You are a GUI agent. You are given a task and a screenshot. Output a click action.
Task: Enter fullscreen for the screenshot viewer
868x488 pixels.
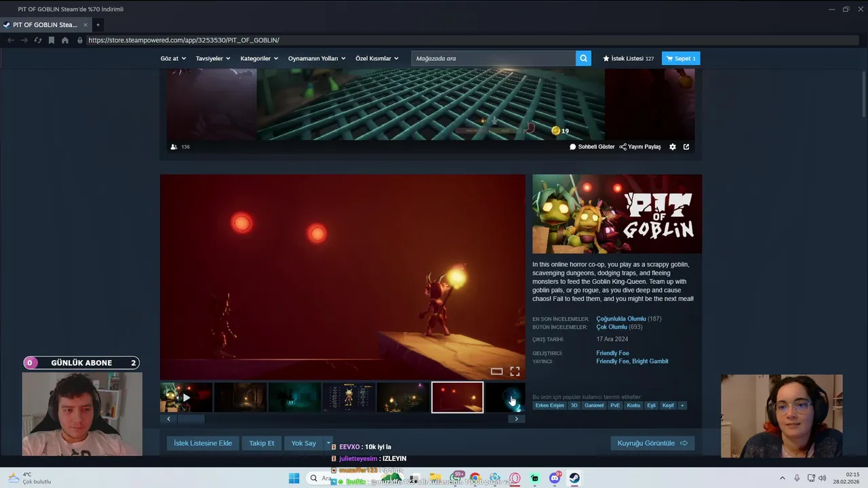pyautogui.click(x=515, y=371)
